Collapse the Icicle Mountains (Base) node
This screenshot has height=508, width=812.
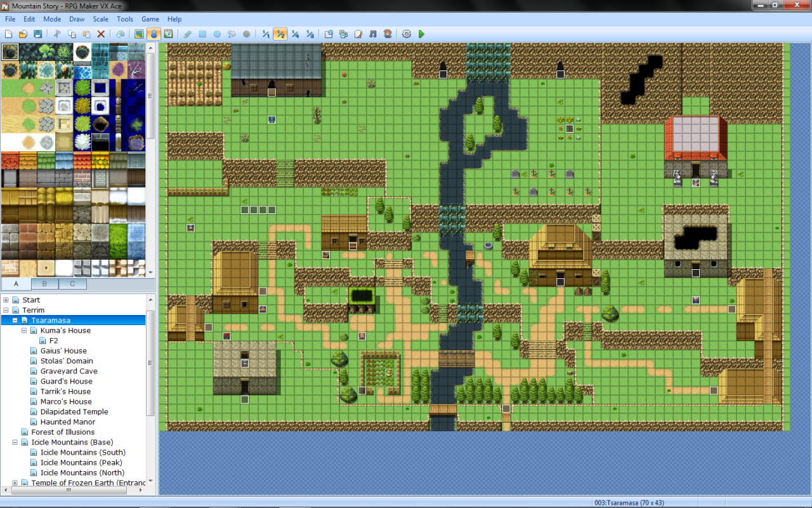click(x=15, y=442)
